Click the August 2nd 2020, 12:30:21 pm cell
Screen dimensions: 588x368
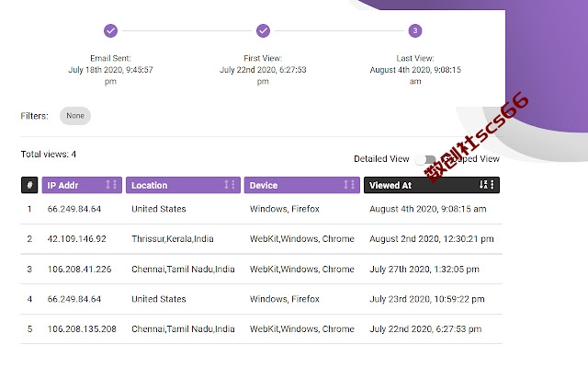[x=432, y=239]
